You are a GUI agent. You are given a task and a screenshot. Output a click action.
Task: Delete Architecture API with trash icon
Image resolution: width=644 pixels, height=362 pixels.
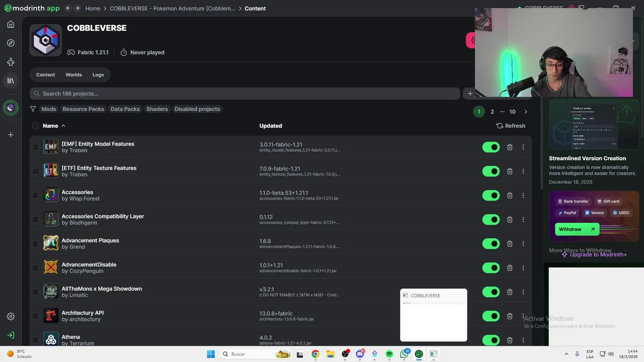[510, 316]
